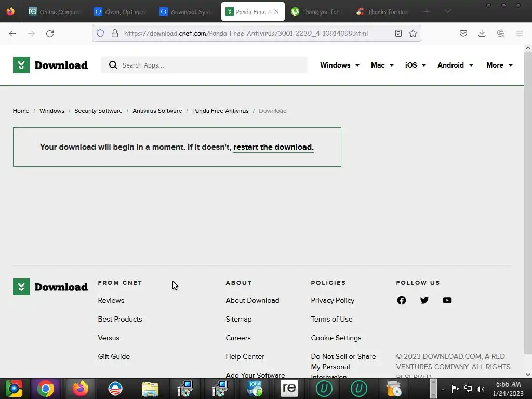This screenshot has width=532, height=399.
Task: Click the restart the download link
Action: (273, 147)
